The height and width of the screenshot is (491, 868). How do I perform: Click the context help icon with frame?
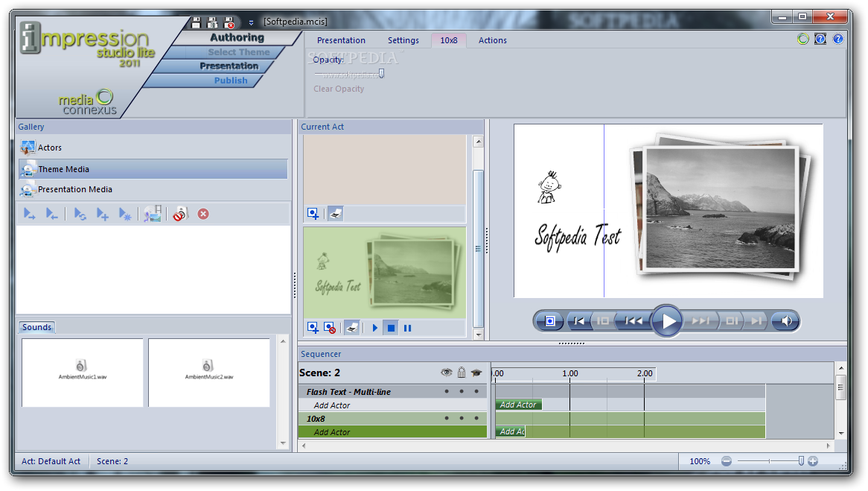820,39
